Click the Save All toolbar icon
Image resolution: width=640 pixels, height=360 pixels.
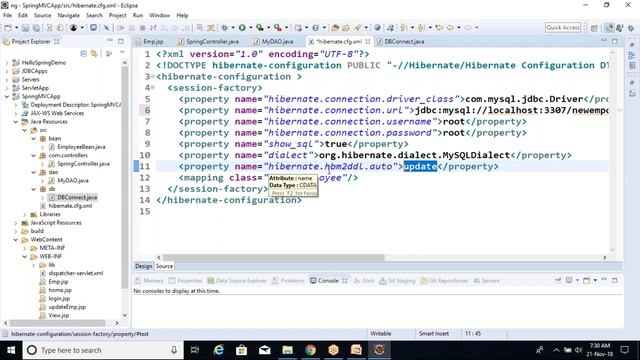[36, 28]
